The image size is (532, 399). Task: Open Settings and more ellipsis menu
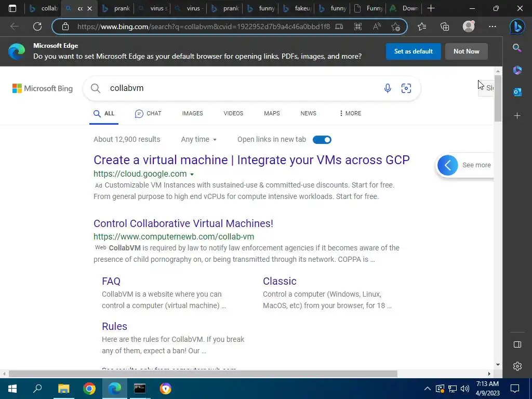coord(493,26)
